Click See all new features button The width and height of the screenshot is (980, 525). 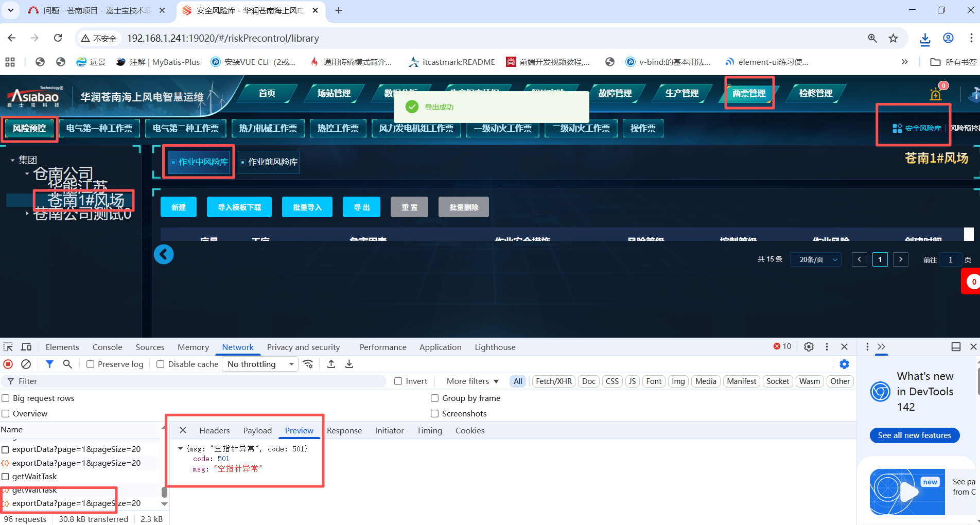pos(914,435)
